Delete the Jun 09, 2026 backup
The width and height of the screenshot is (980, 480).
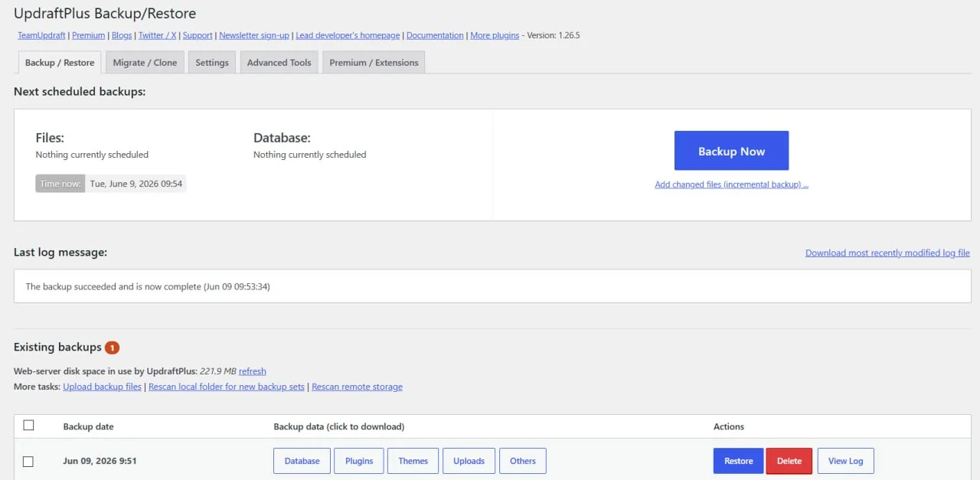tap(789, 461)
